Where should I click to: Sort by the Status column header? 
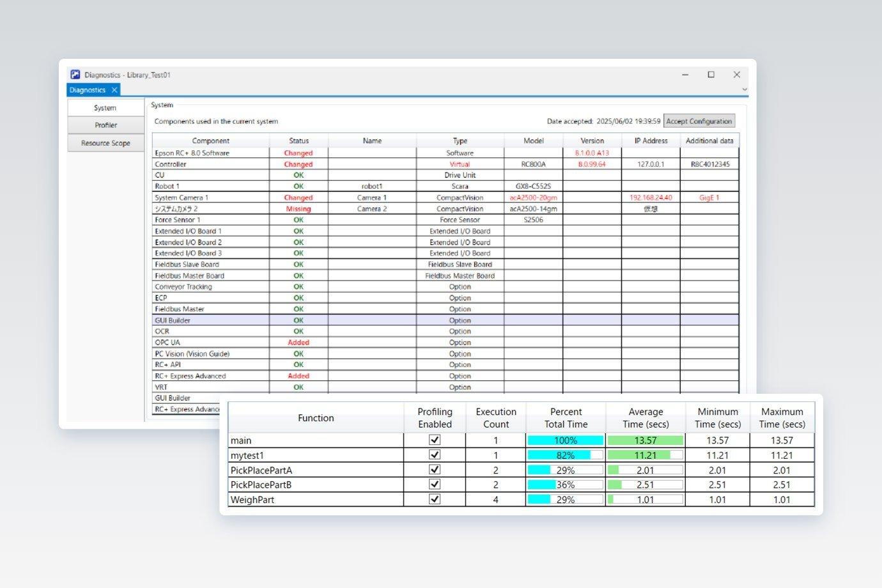click(x=298, y=141)
